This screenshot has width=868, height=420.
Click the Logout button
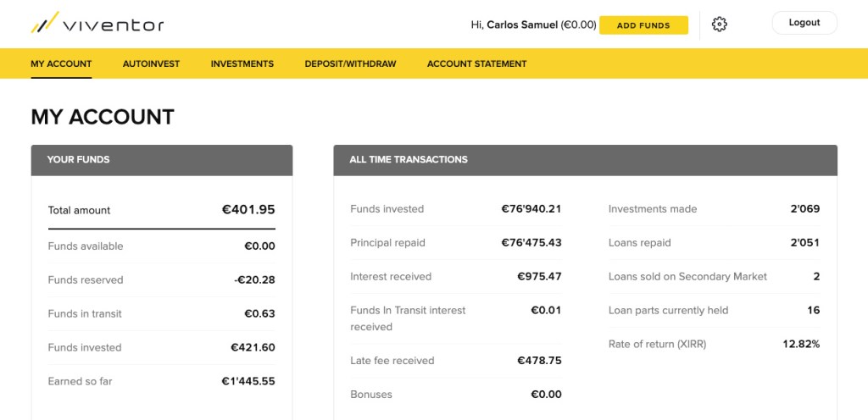point(804,23)
